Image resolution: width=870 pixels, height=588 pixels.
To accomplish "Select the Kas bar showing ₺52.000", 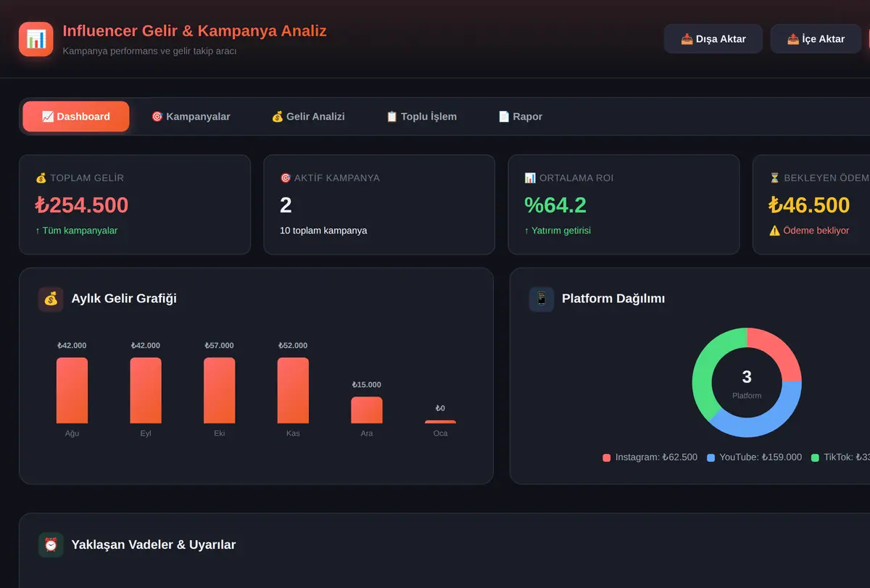I will tap(293, 390).
